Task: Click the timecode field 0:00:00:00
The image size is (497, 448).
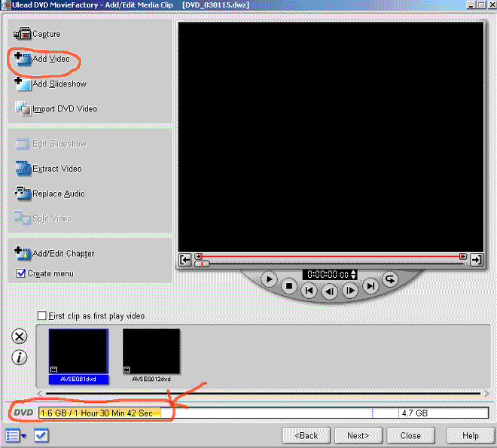Action: [328, 274]
